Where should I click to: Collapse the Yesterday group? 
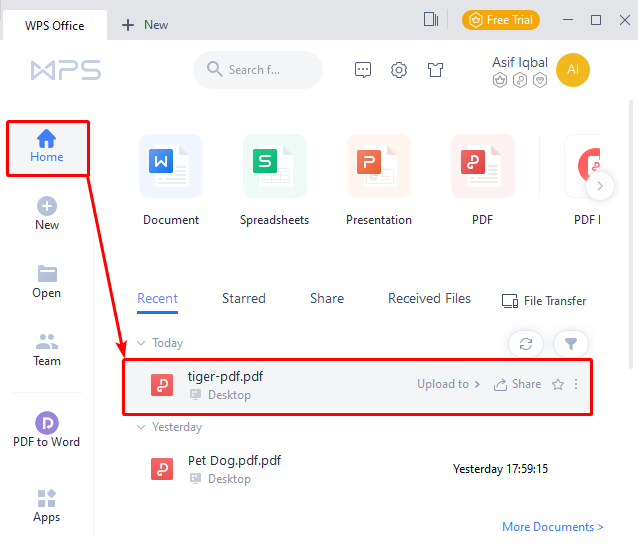[x=141, y=427]
